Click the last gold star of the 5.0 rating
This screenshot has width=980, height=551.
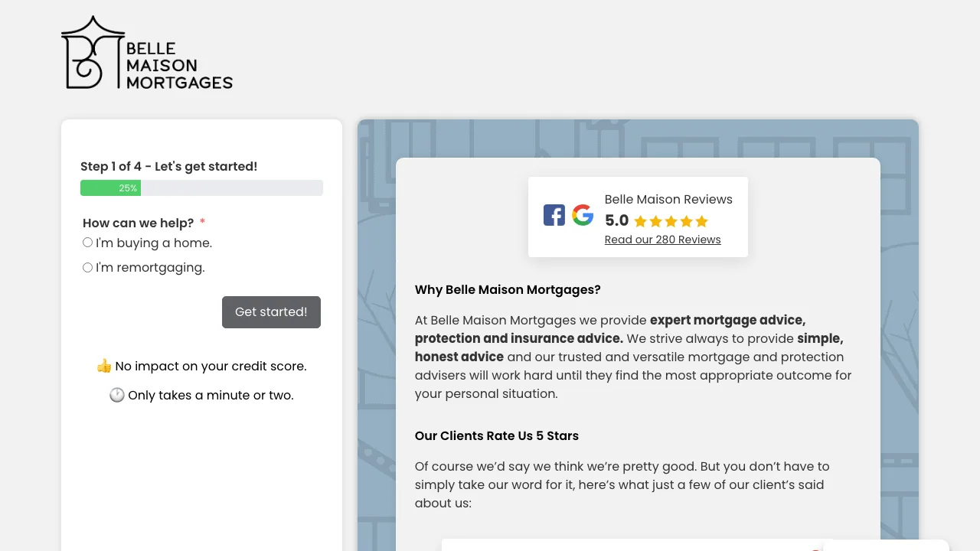click(701, 221)
